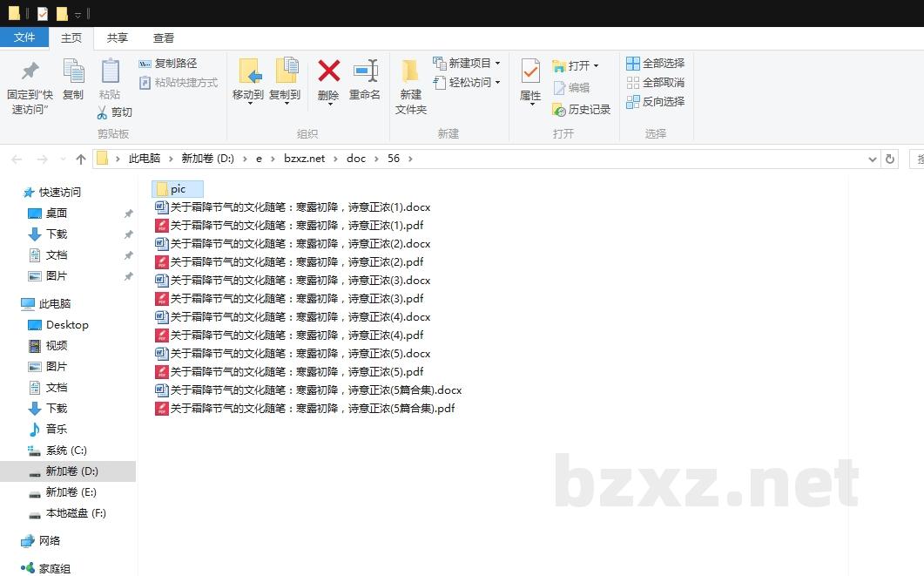Select System (C:) drive in sidebar
This screenshot has height=576, width=924.
(66, 451)
